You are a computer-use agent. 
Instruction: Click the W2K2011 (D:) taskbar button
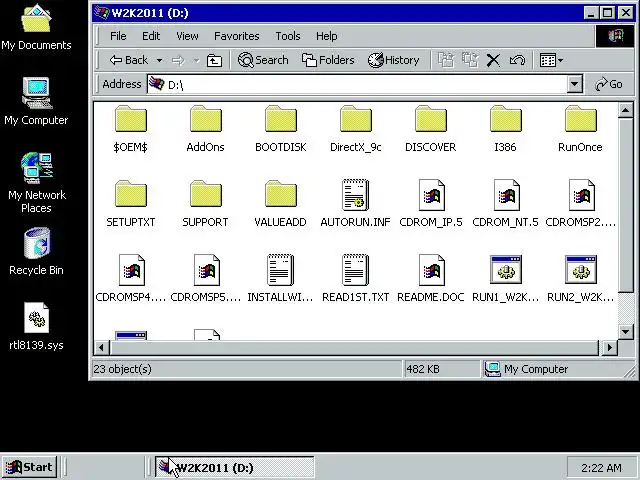235,467
